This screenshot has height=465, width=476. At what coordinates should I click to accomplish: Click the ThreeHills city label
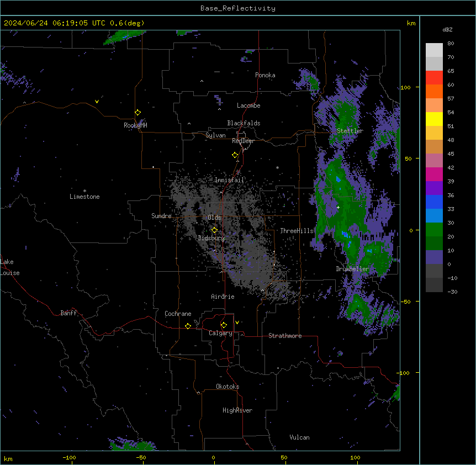(x=297, y=231)
